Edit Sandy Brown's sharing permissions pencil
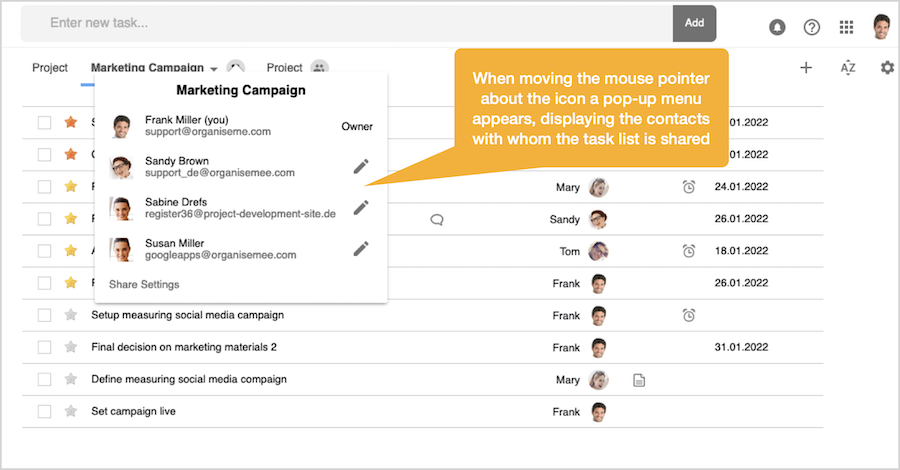 (361, 166)
